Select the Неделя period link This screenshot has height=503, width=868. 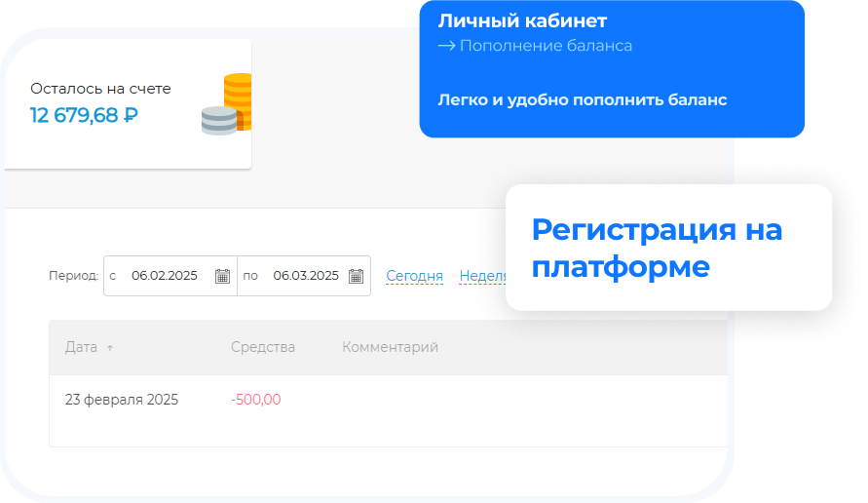pyautogui.click(x=483, y=276)
